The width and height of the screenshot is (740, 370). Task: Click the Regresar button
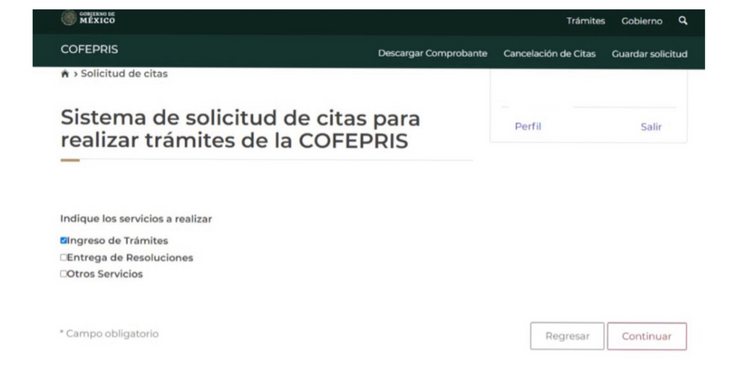point(567,336)
